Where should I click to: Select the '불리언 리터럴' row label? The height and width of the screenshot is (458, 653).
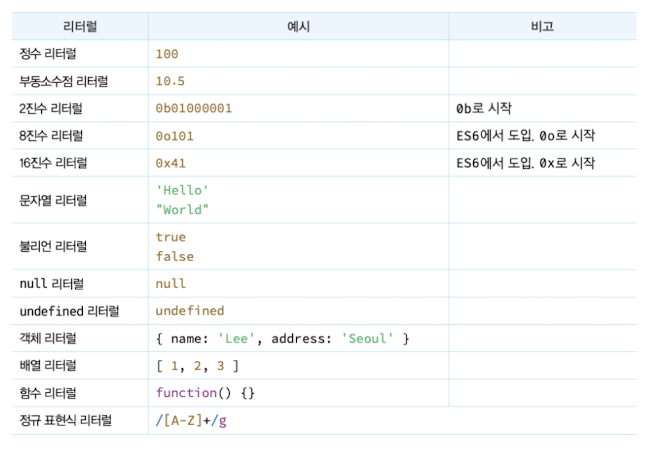(x=53, y=246)
